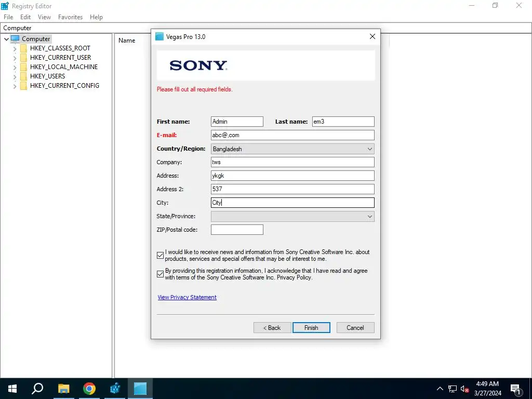The width and height of the screenshot is (532, 399).
Task: Select the Computer icon in registry tree
Action: tap(15, 38)
